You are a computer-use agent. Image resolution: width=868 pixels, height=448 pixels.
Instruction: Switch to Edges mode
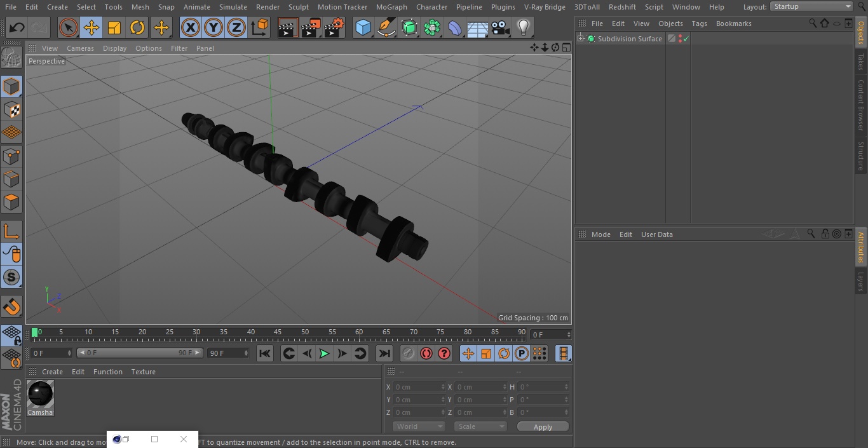11,179
